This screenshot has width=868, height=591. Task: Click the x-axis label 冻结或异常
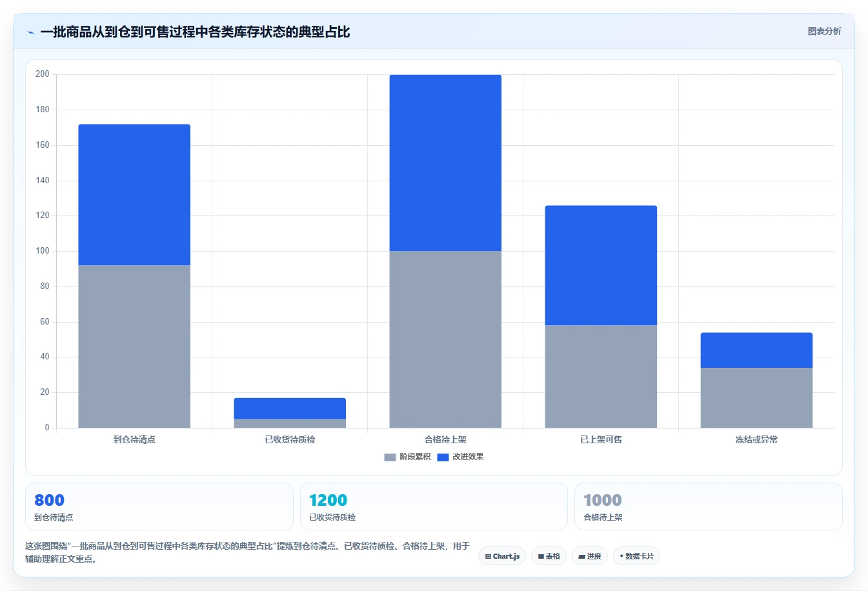756,439
